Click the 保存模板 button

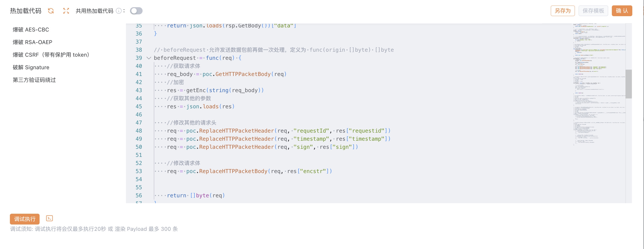point(593,11)
